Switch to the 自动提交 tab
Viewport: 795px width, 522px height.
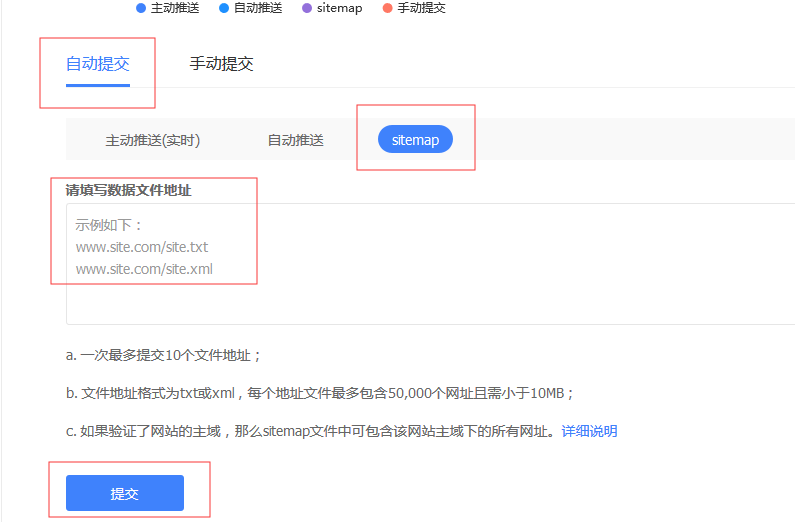point(98,64)
